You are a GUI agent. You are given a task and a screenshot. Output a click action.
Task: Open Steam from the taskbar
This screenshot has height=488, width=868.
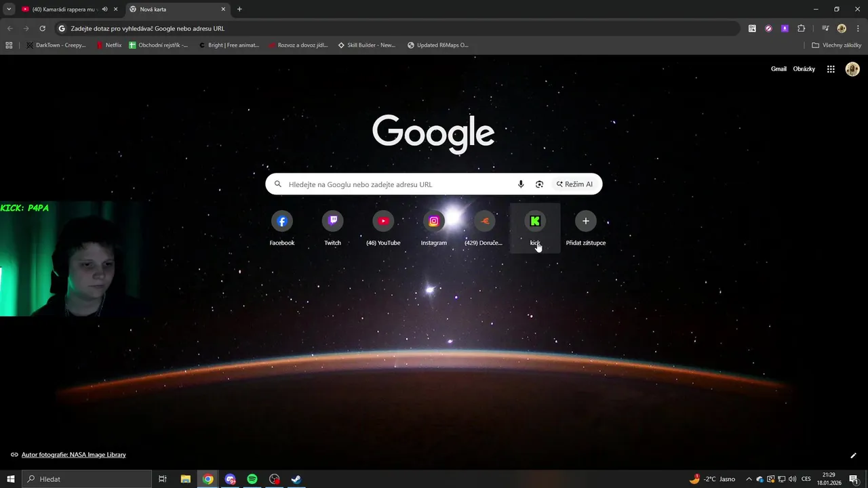[x=296, y=479]
